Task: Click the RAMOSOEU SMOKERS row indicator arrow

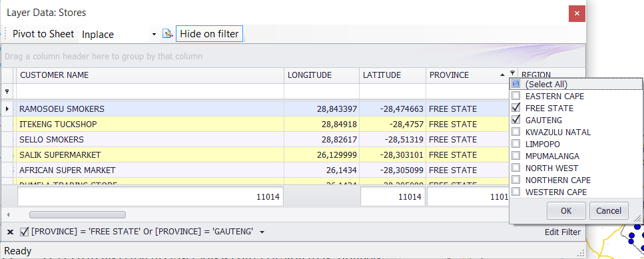Action: [7, 109]
